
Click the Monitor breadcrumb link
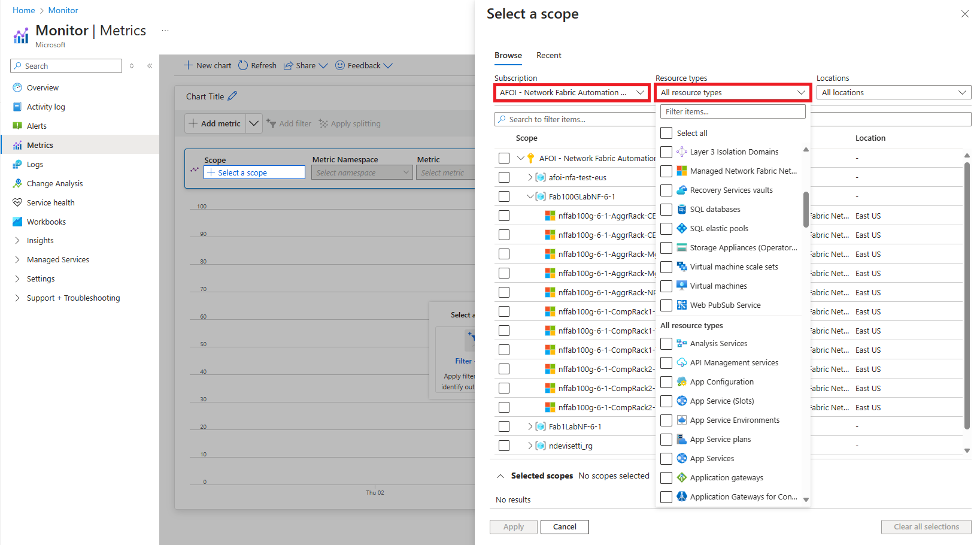[63, 10]
